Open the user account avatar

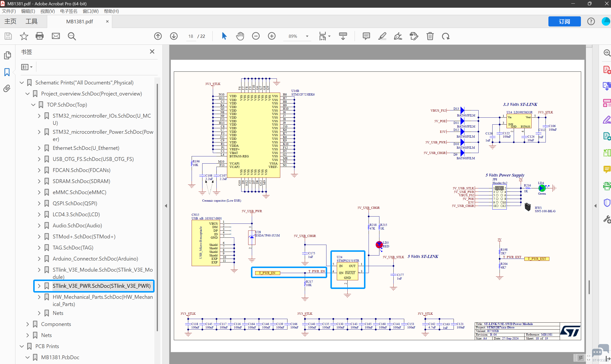606,22
